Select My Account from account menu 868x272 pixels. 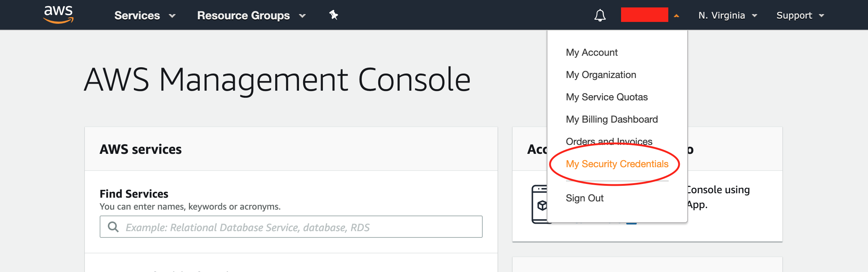pyautogui.click(x=591, y=52)
